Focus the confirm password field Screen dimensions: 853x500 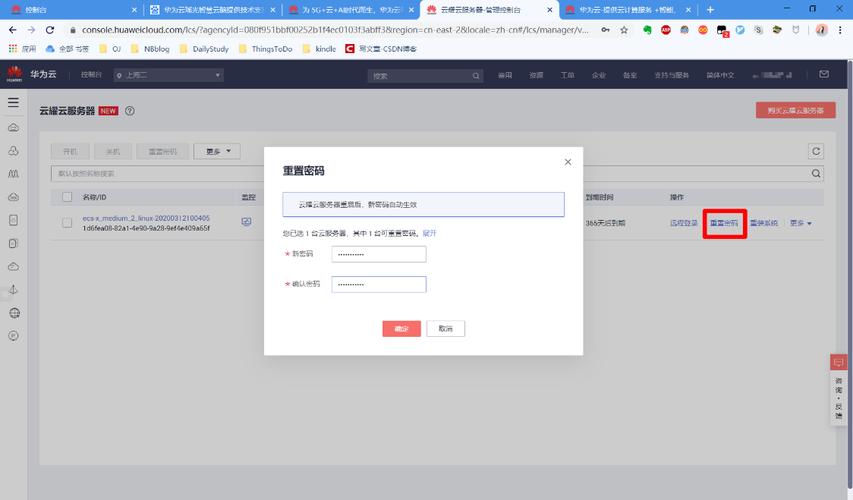379,284
